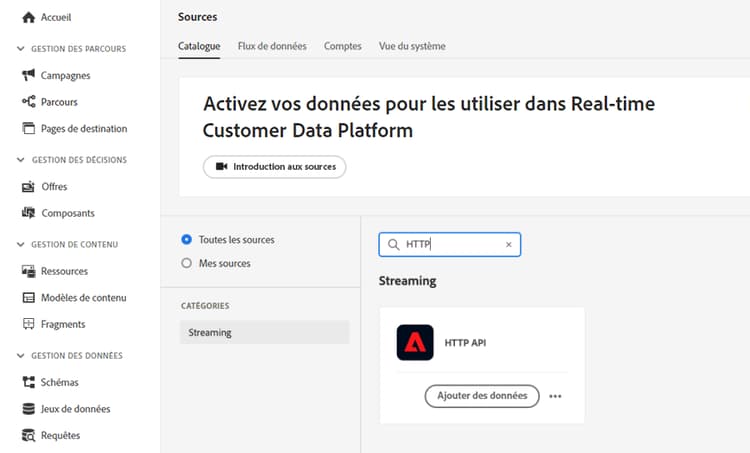Select the Streaming category filter
The width and height of the screenshot is (750, 453).
[x=265, y=332]
